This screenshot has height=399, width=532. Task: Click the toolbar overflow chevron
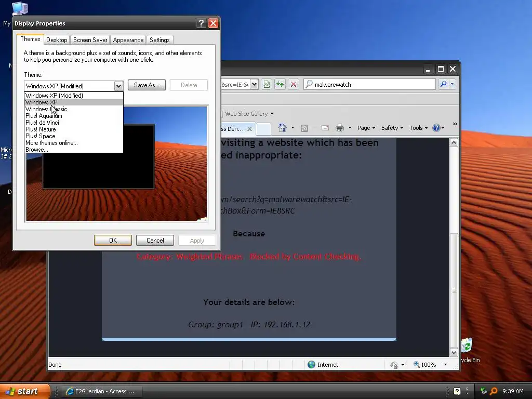click(455, 124)
